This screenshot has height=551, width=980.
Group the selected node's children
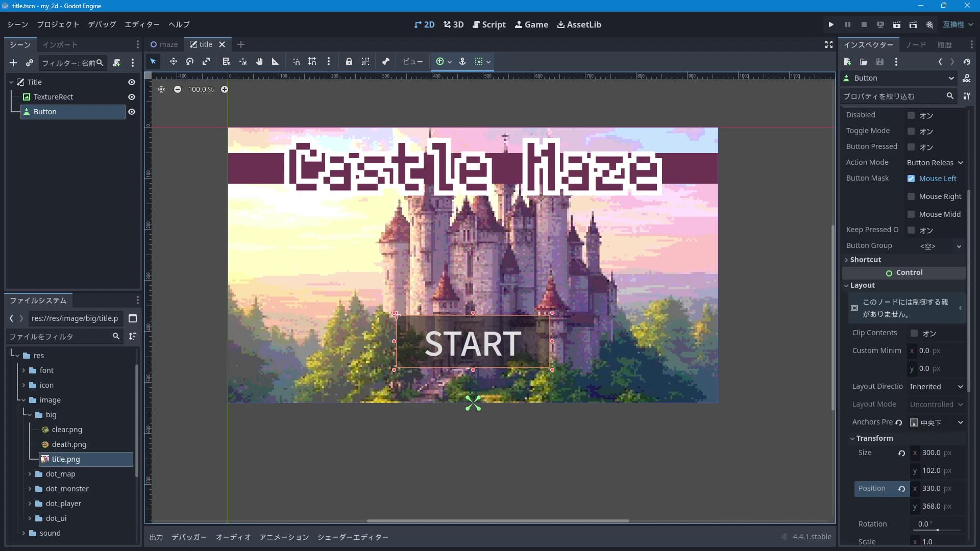pos(365,62)
